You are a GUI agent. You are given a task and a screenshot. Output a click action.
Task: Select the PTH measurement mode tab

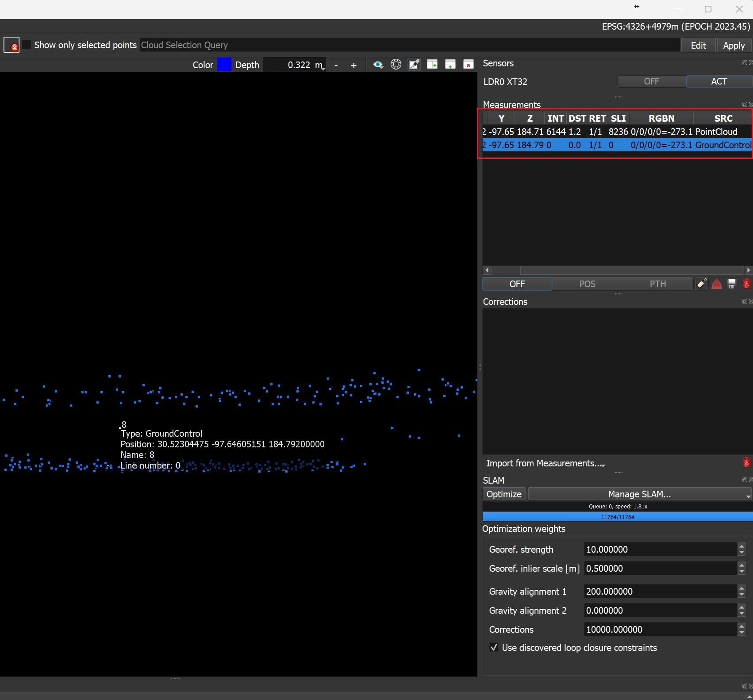(x=657, y=284)
